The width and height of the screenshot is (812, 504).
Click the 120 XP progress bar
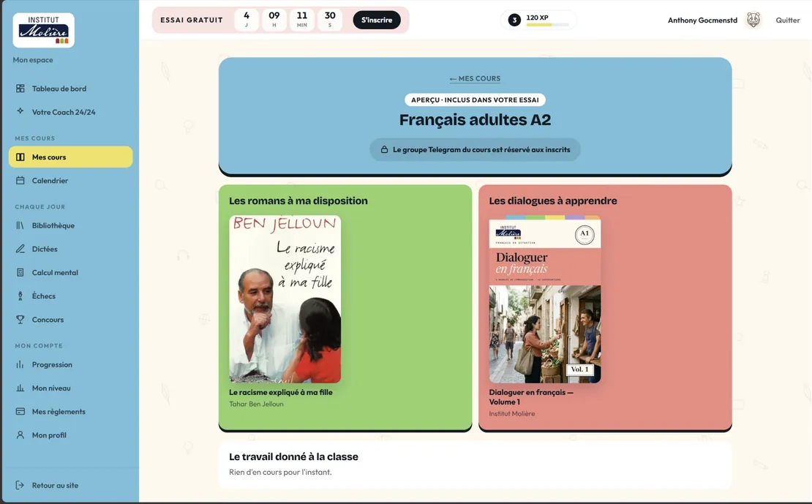547,24
